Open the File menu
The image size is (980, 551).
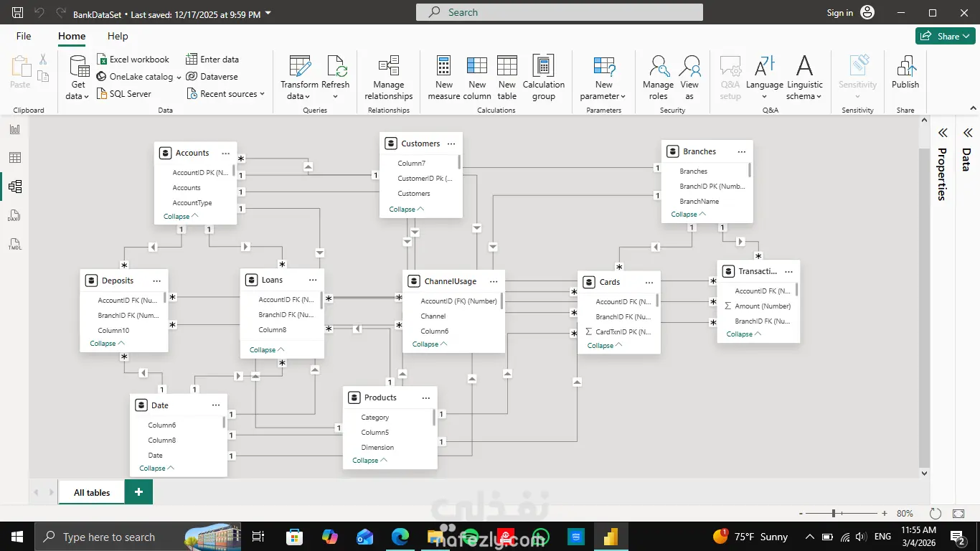pos(24,36)
